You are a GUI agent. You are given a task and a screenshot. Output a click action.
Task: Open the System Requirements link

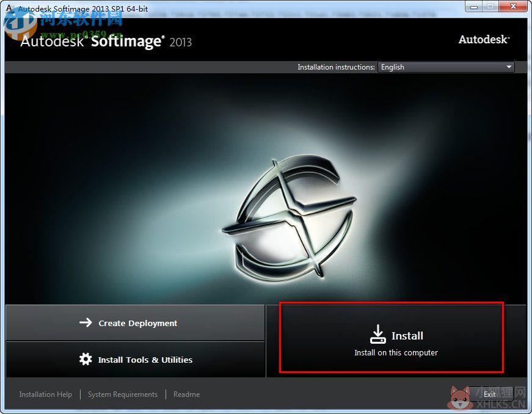click(x=123, y=394)
